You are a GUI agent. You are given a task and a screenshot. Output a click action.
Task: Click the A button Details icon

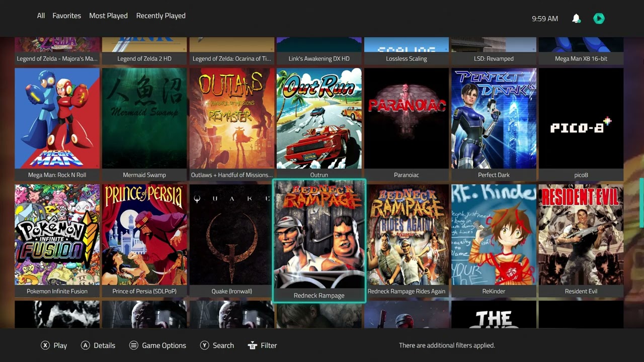click(86, 345)
